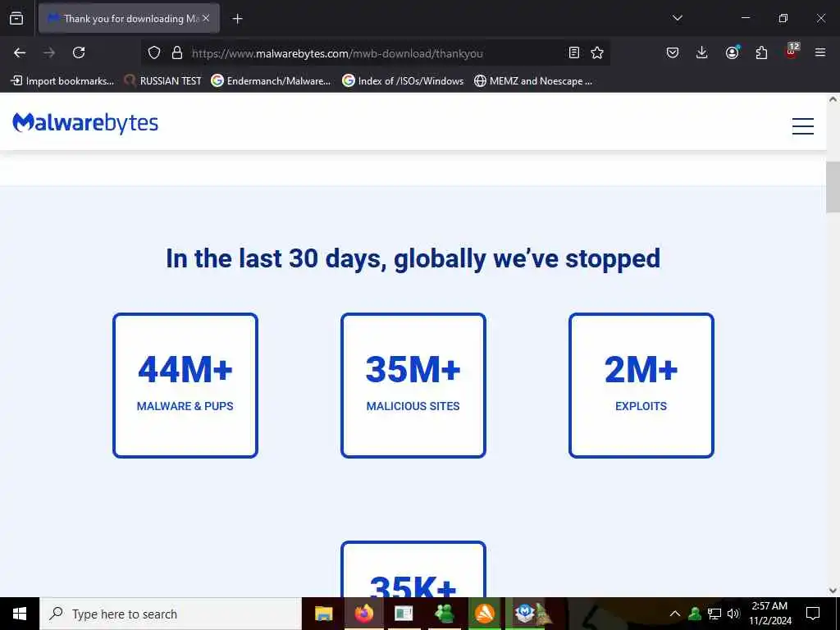Screen dimensions: 840x630
Task: Click the taskbar search box
Action: coord(171,614)
